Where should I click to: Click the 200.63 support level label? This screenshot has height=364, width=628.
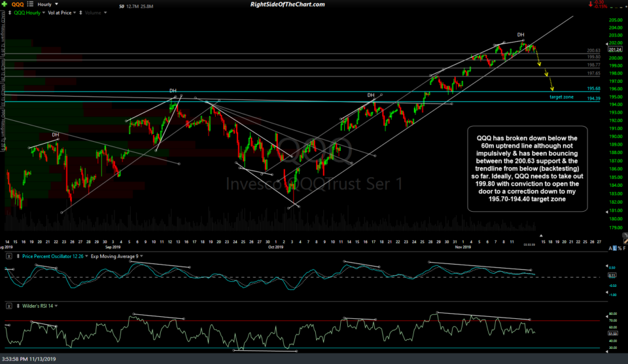[593, 51]
